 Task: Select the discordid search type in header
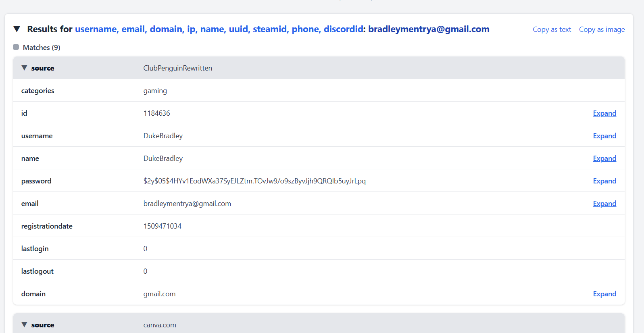(x=343, y=29)
